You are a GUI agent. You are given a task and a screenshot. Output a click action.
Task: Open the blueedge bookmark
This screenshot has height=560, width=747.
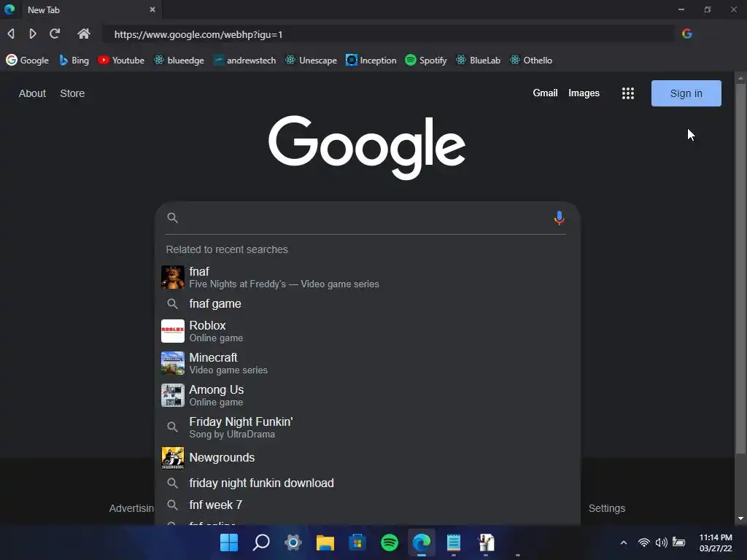[179, 60]
